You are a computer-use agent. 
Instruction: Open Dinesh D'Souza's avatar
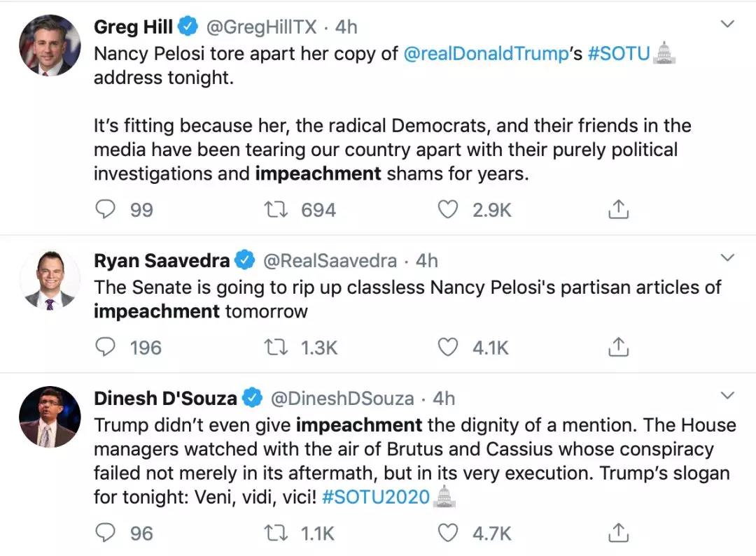(x=49, y=417)
